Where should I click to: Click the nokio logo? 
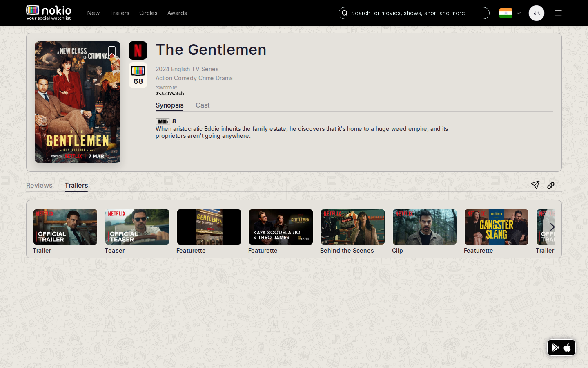click(49, 13)
